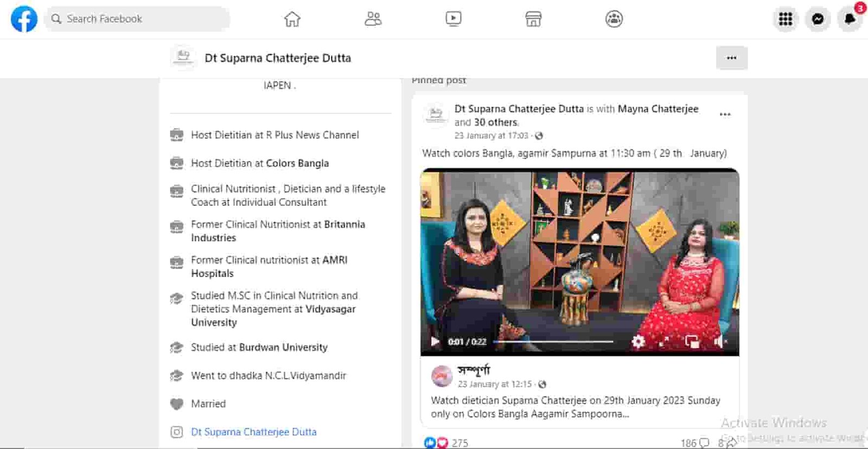
Task: Click the Search Facebook field
Action: tap(138, 19)
